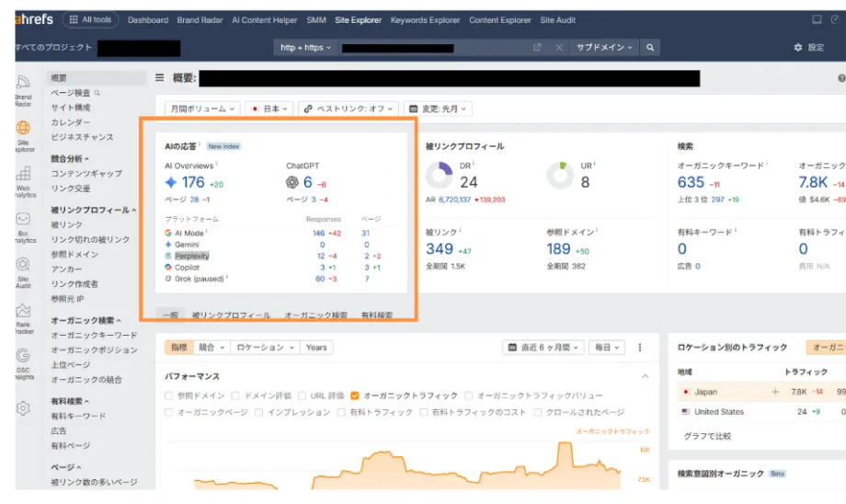Enable the オーガニックページ checkbox

[x=169, y=412]
